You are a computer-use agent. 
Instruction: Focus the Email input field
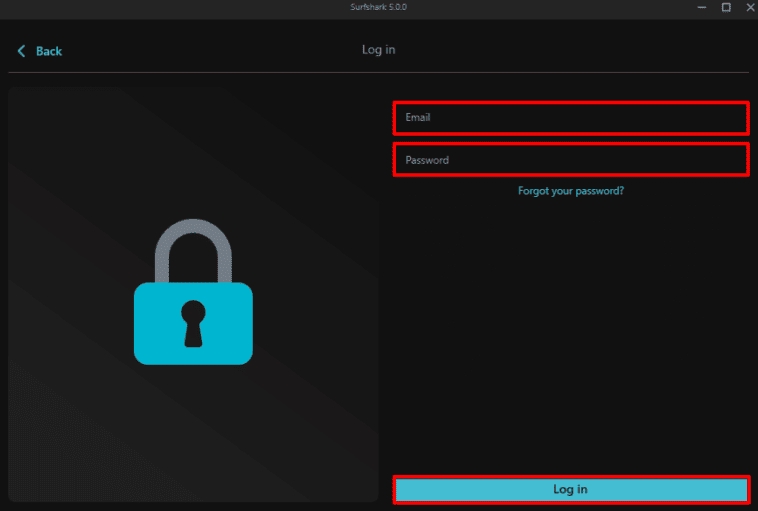[x=570, y=118]
